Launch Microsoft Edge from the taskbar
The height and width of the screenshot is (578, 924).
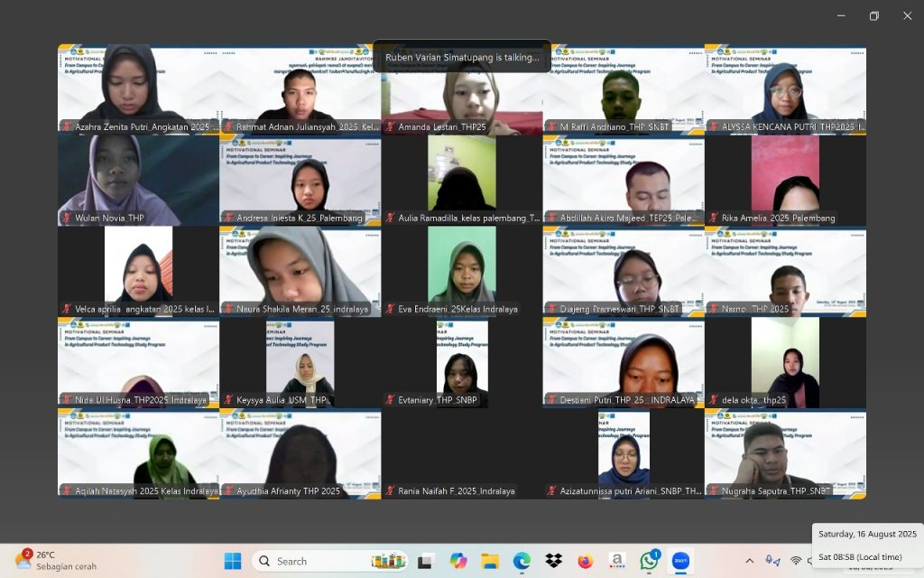point(522,561)
